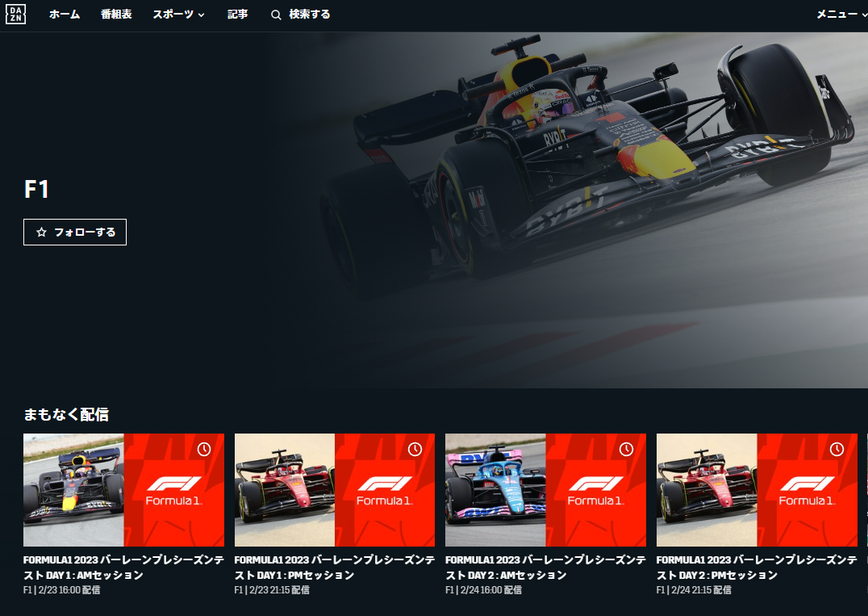Click the DAY2:AMセッション title text
The image size is (868, 616).
[x=545, y=568]
